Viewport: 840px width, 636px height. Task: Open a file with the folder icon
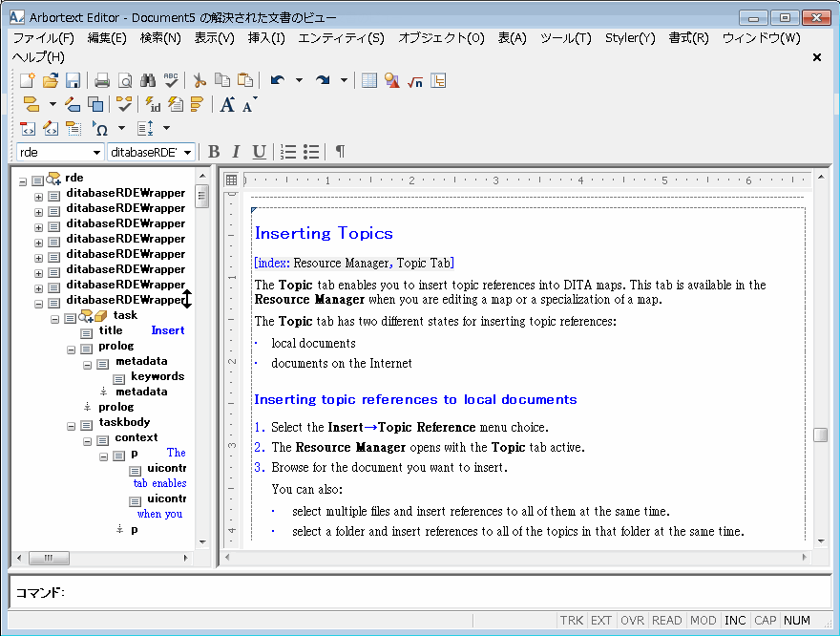[50, 80]
